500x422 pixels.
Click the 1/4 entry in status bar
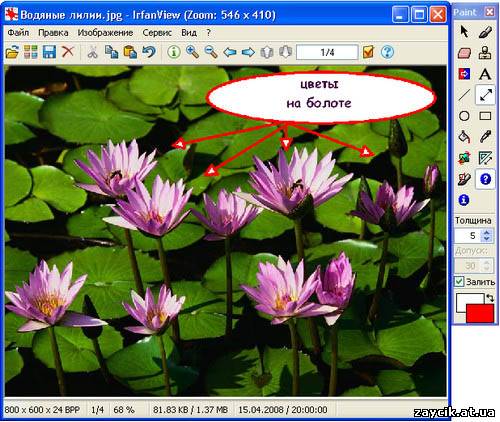(97, 409)
